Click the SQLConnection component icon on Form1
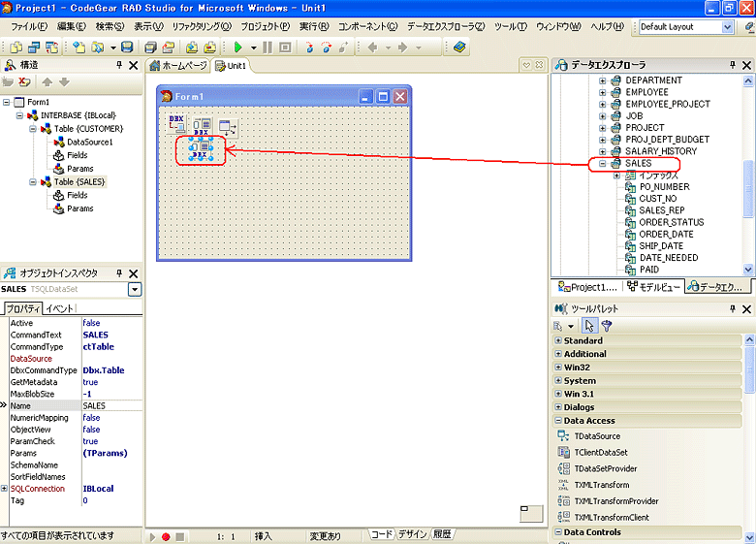756x544 pixels. 176,123
